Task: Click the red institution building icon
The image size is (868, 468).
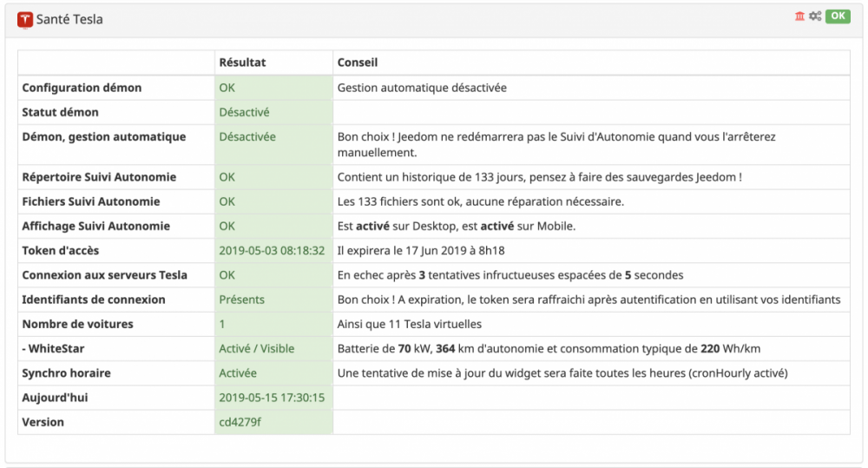Action: tap(799, 16)
